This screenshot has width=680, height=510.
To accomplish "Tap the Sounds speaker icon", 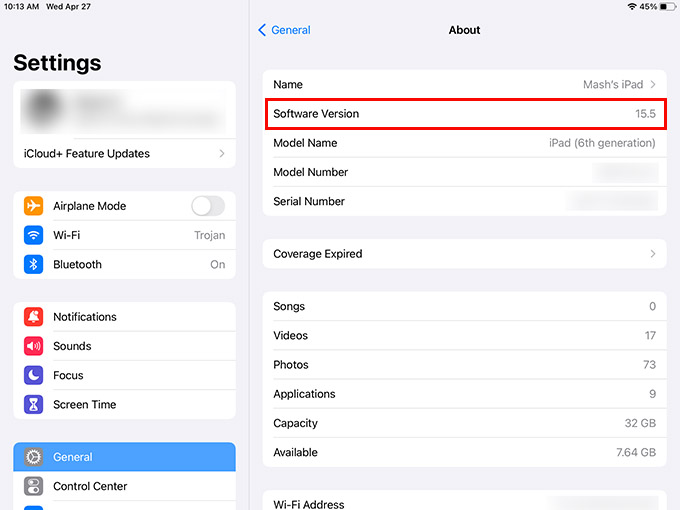I will coord(33,346).
